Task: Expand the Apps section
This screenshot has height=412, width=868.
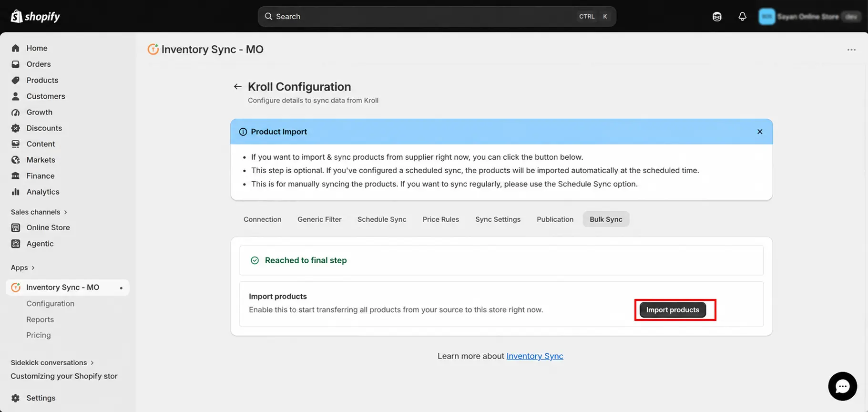Action: (23, 268)
